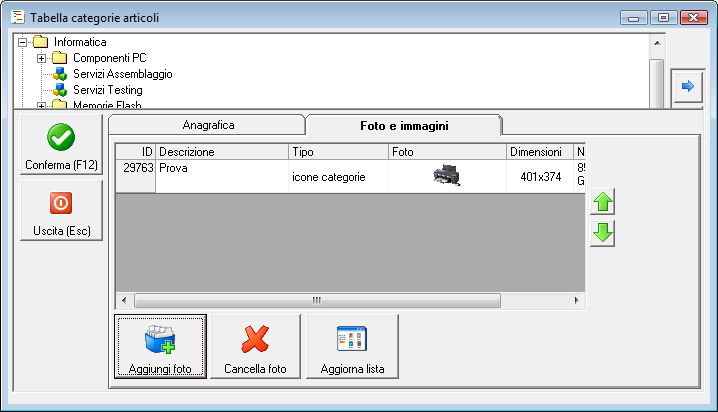Click the Aggiungi foto folder icon
The image size is (718, 412).
click(x=160, y=339)
